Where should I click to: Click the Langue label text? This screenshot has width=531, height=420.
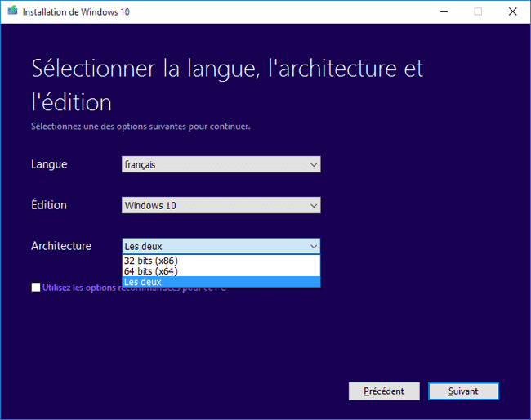tap(49, 164)
